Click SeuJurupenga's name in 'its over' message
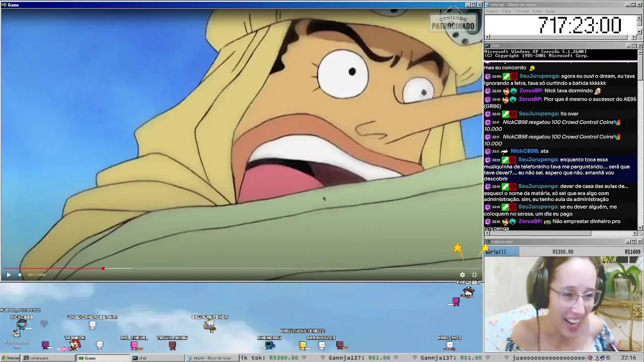Viewport: 644px width, 362px height. pos(538,114)
